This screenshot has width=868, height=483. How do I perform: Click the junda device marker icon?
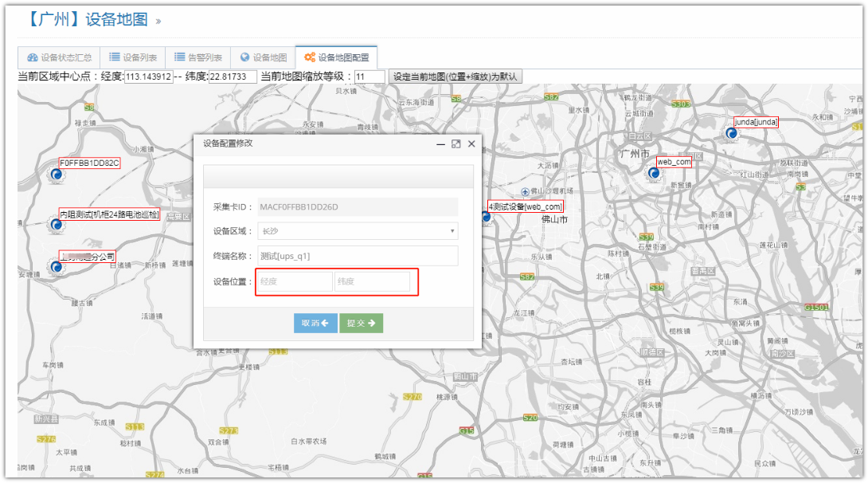point(732,134)
